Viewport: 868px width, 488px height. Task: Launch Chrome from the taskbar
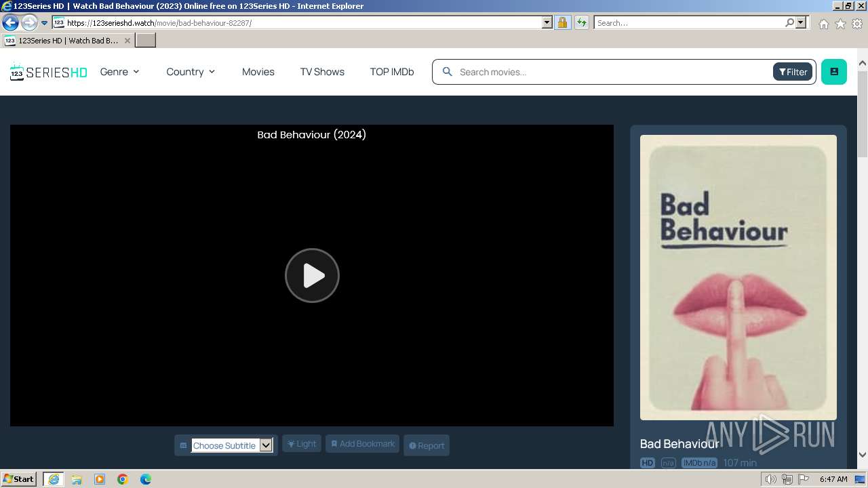[x=123, y=479]
